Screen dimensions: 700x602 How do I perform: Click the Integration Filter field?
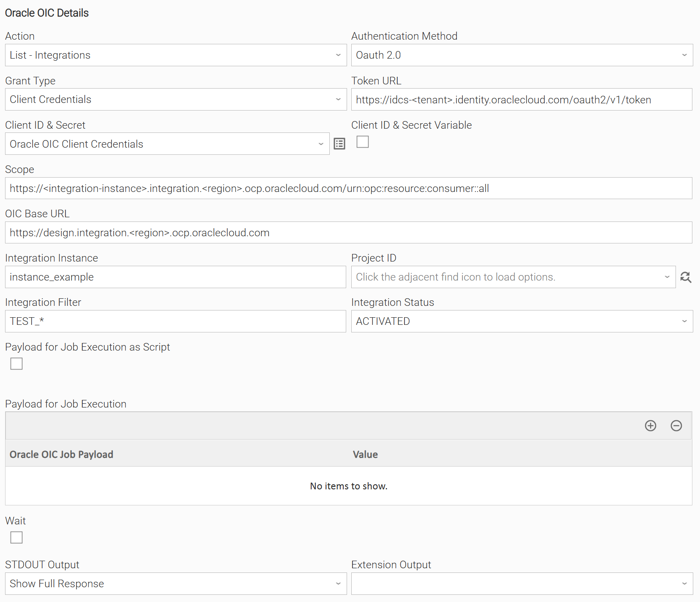176,321
